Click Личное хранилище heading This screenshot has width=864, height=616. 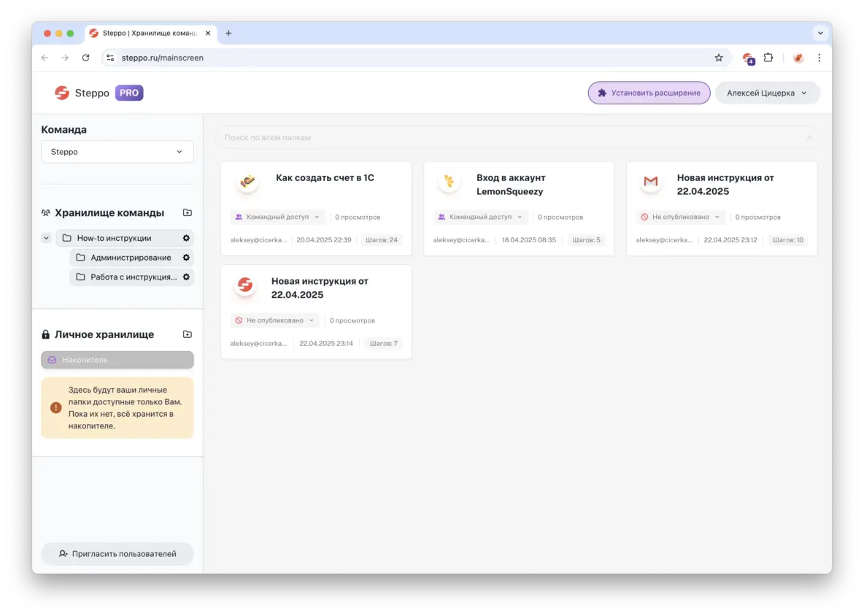(104, 334)
